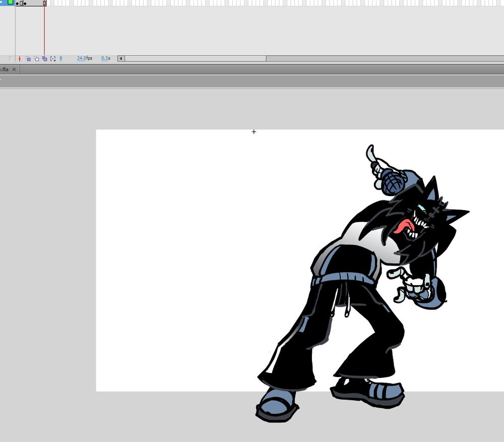This screenshot has height=442, width=504.
Task: Click the timeline scroll-left arrow
Action: (121, 58)
